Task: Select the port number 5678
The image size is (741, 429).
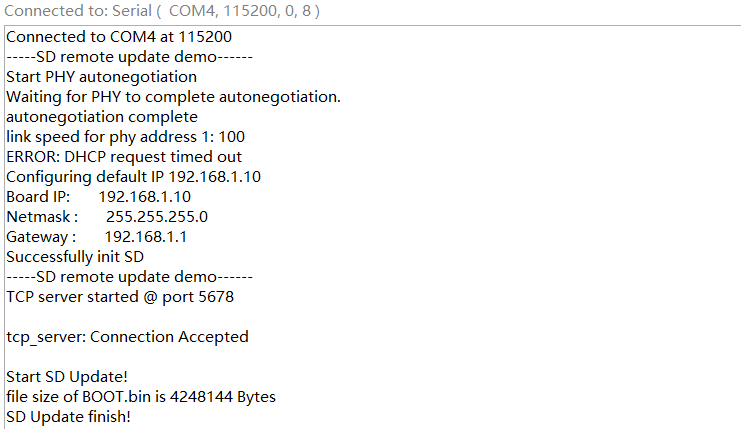Action: (216, 297)
